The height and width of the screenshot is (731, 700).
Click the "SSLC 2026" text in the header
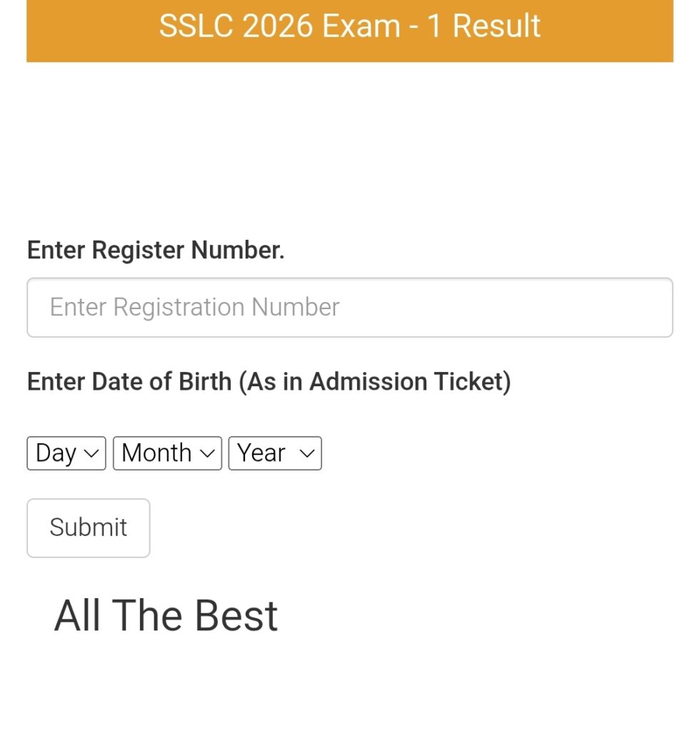(x=236, y=26)
